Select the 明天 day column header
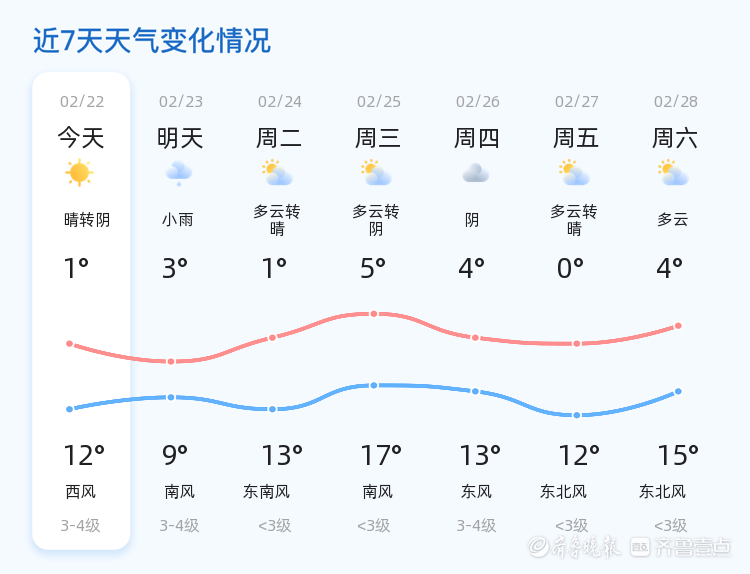Screen dimensions: 750x574 coord(180,138)
